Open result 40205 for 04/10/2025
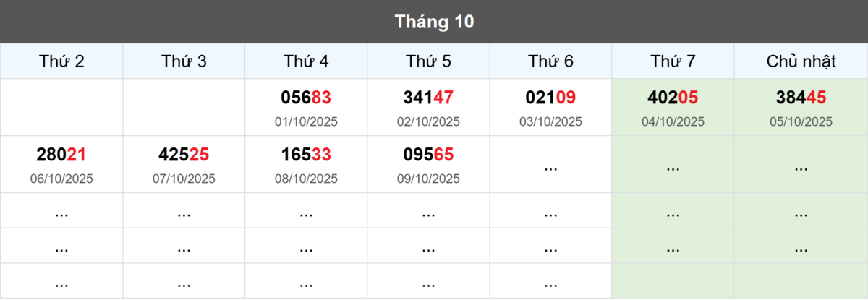The image size is (868, 300). click(673, 98)
